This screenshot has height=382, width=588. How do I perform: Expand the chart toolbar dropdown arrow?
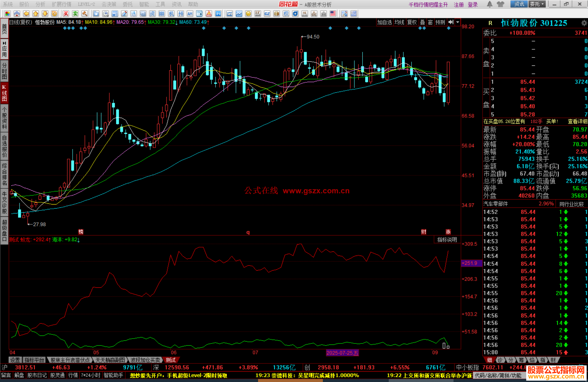pos(458,22)
